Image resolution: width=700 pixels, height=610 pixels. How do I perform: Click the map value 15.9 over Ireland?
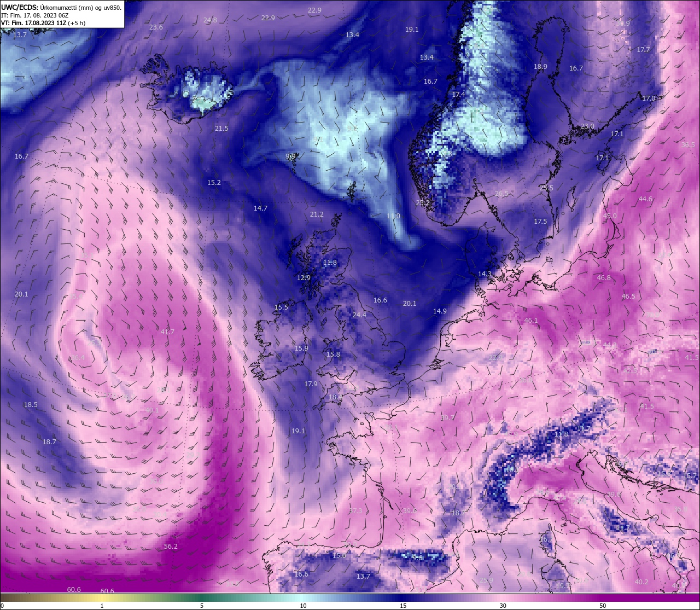point(301,348)
